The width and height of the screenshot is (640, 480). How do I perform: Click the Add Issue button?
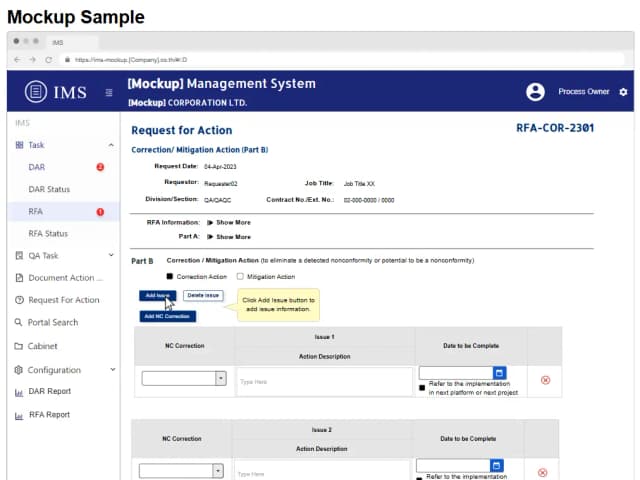point(157,295)
